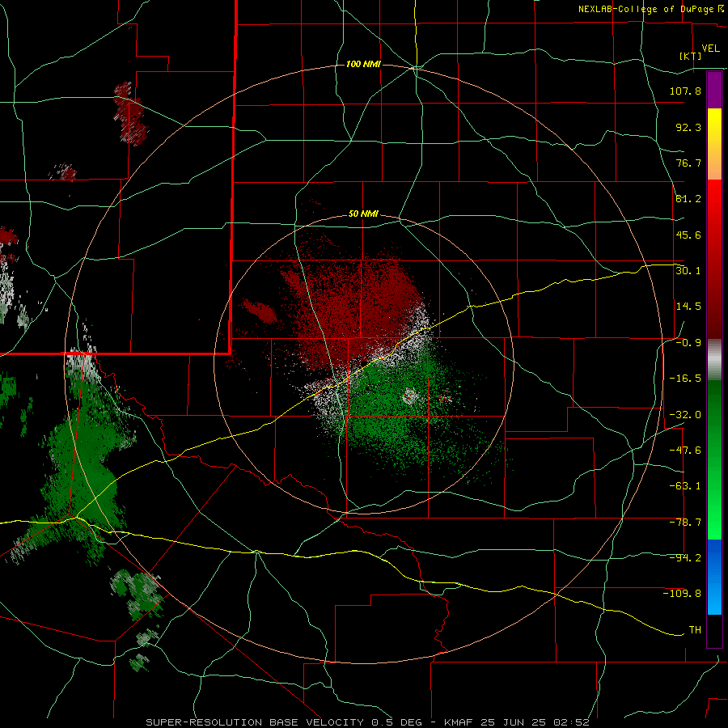Select the 61.2 legend value
This screenshot has height=728, width=728.
(x=688, y=199)
